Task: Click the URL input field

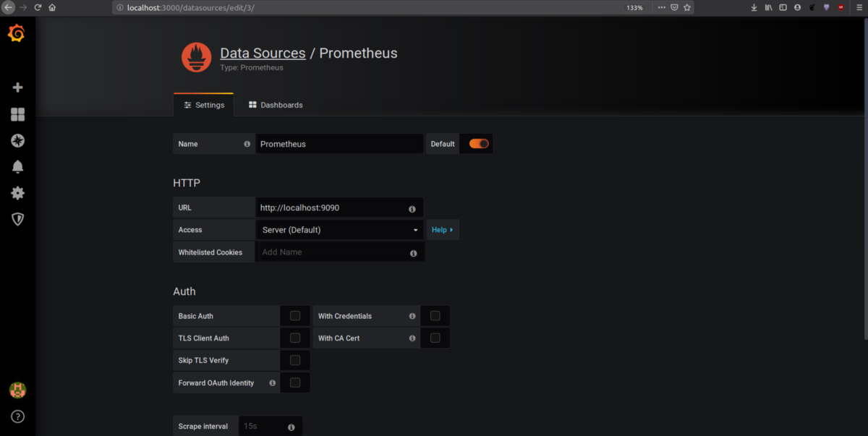Action: click(331, 208)
